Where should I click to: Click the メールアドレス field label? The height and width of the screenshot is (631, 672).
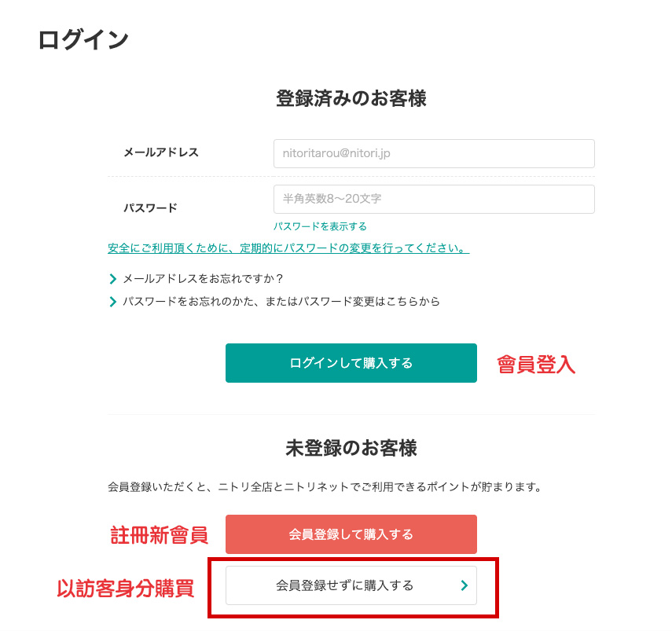point(161,152)
